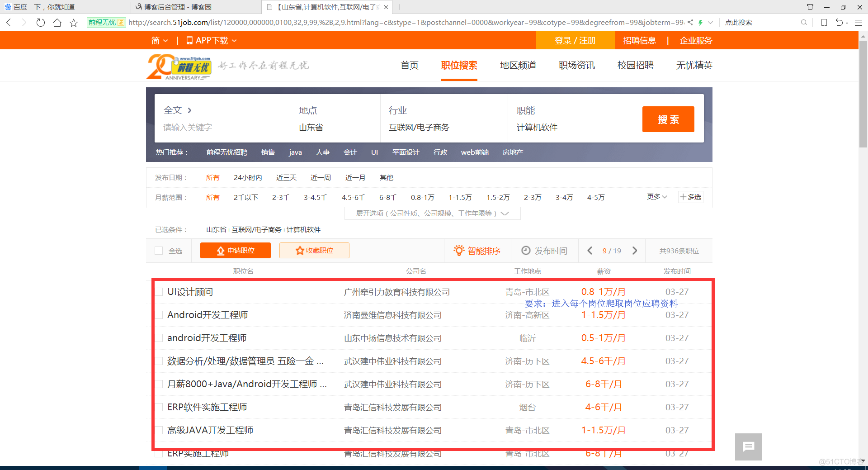This screenshot has width=868, height=470.
Task: Open 广州牵引力教育科技有限公司 company link
Action: click(397, 292)
